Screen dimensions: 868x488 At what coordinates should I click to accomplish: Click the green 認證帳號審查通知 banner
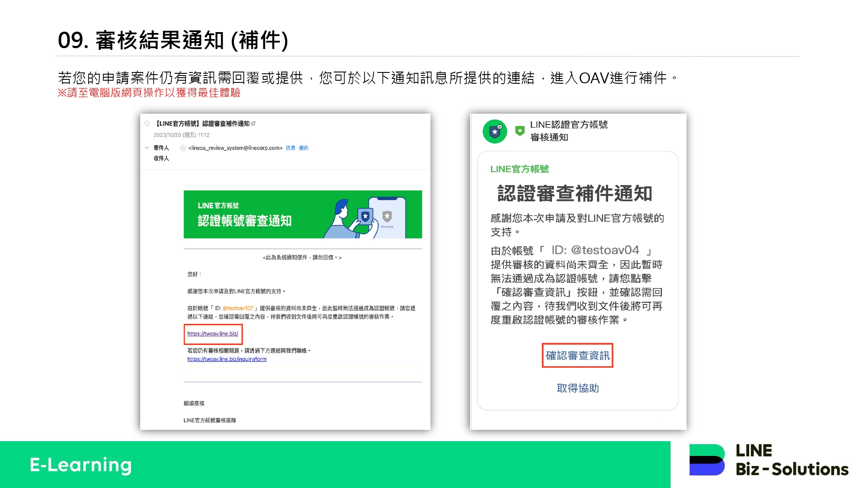tap(260, 214)
